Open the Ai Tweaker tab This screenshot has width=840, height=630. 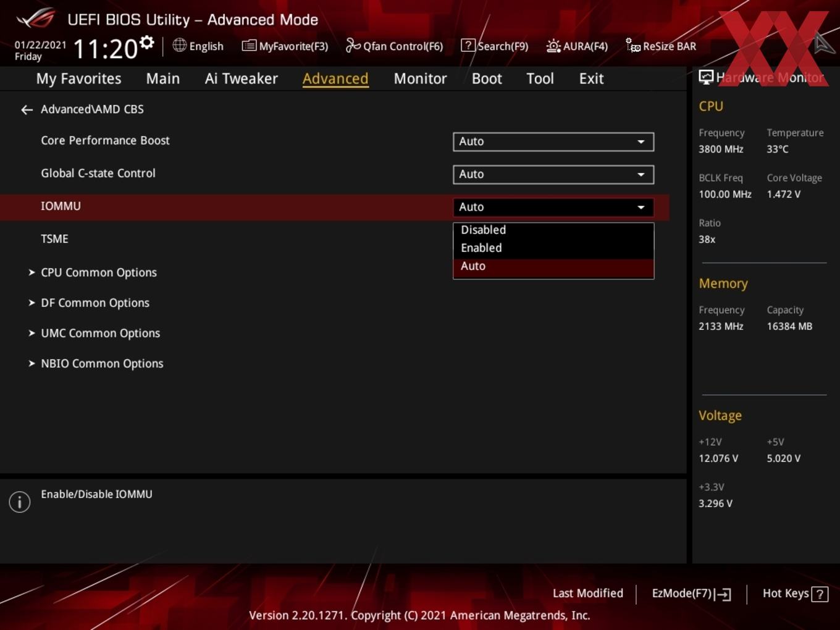(x=241, y=78)
